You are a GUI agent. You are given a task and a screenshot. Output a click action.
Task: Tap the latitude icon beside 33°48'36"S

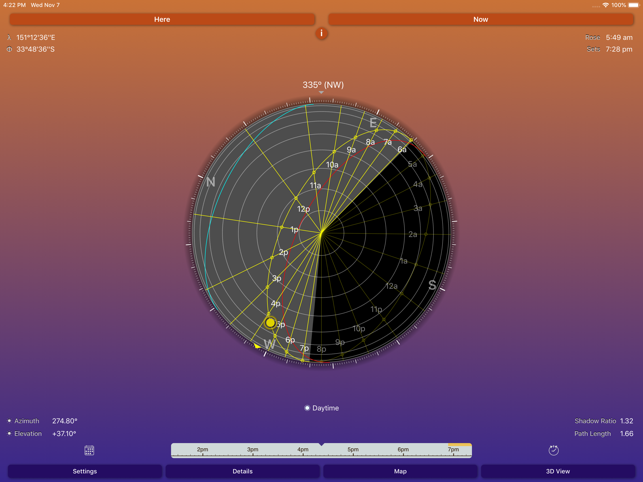click(9, 49)
